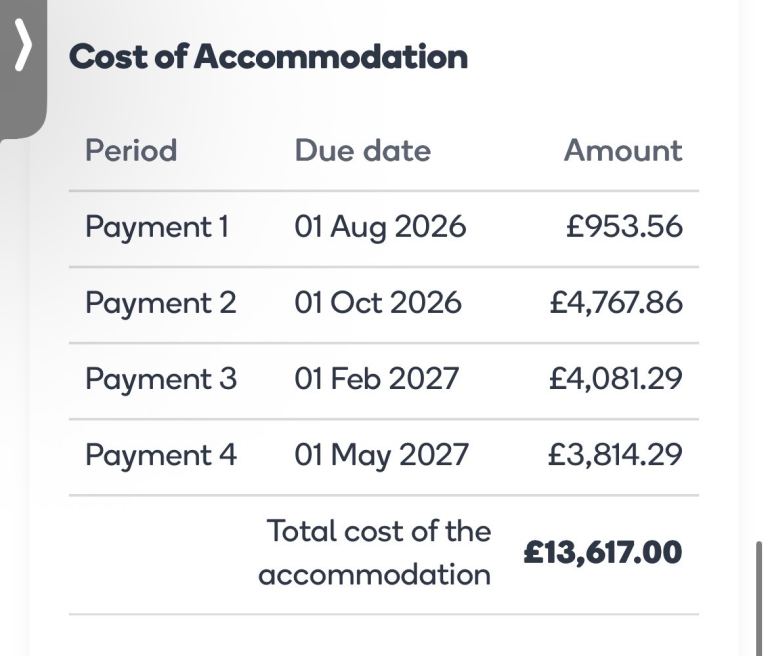Click the Total cost of the accommodation label
768x656 pixels.
tap(375, 553)
